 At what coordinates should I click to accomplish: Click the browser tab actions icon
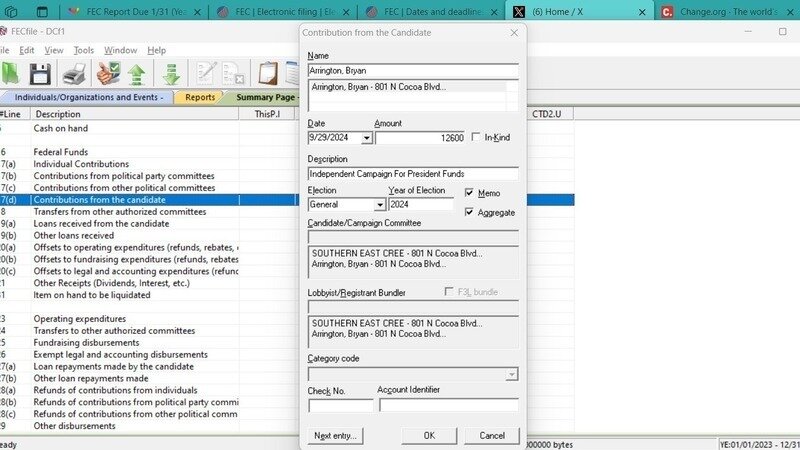click(x=42, y=11)
